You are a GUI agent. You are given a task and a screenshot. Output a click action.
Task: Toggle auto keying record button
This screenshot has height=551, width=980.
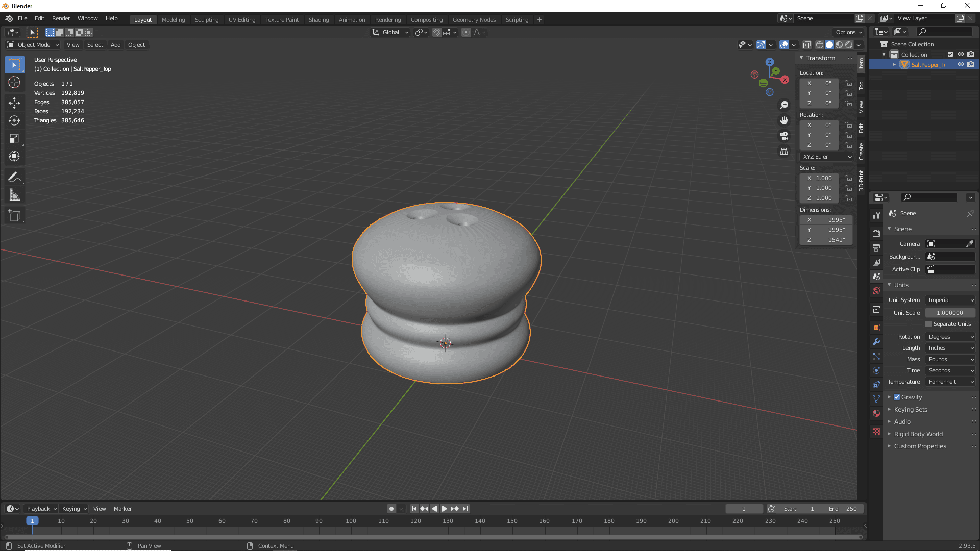click(x=391, y=509)
